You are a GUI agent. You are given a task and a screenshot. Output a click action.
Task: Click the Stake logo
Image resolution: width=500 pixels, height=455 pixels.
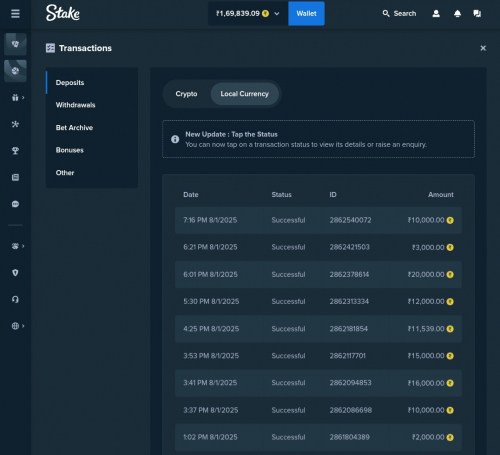[63, 13]
